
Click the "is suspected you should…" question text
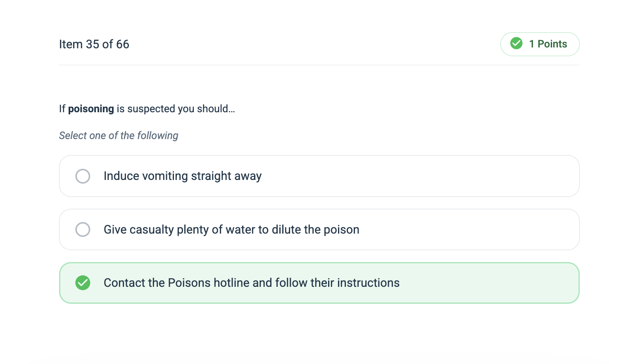(x=176, y=109)
